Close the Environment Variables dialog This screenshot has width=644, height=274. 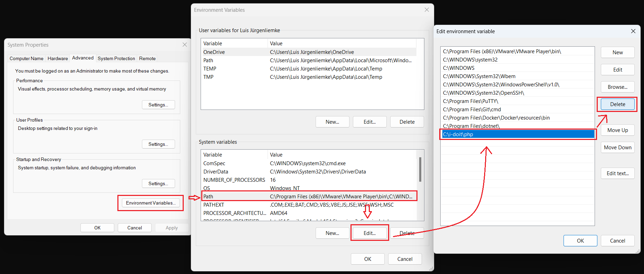click(x=427, y=10)
